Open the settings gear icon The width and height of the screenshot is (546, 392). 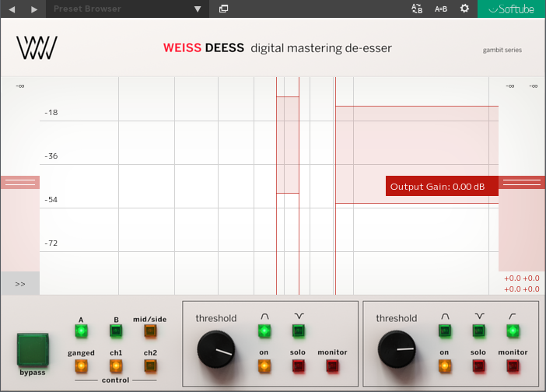tap(464, 9)
